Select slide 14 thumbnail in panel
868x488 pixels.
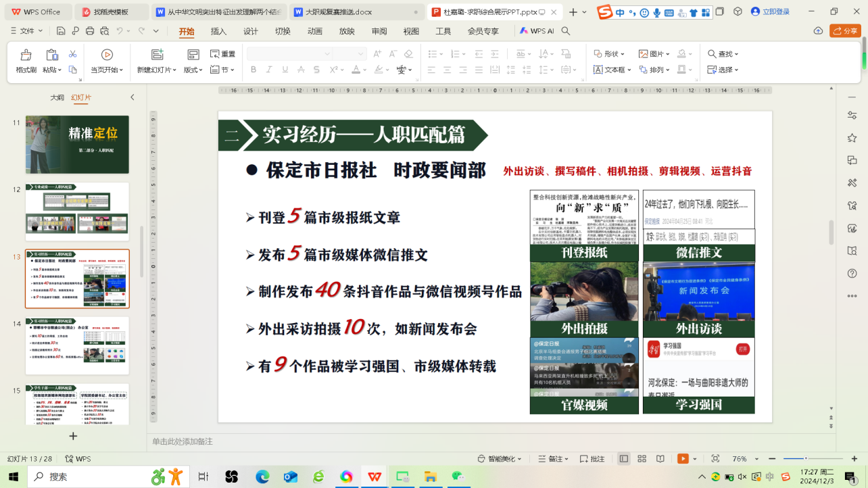(x=77, y=345)
